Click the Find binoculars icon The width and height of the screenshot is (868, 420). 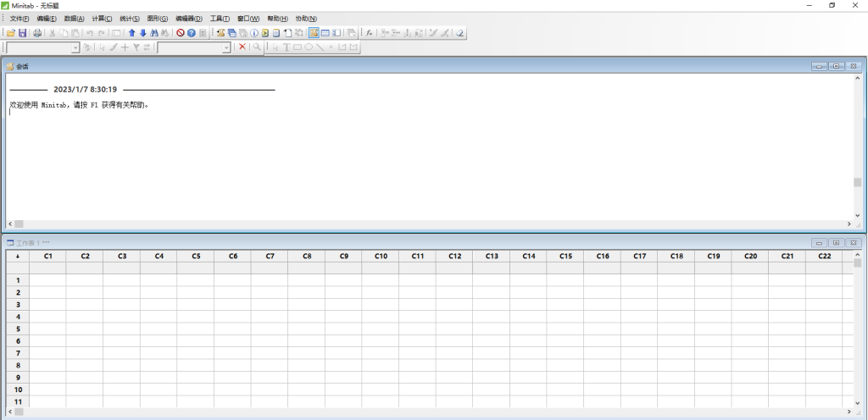153,33
